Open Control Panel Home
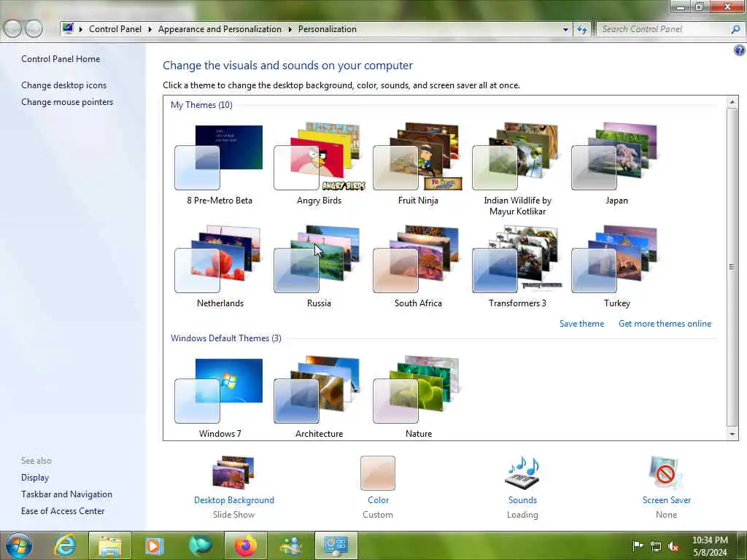 pyautogui.click(x=61, y=59)
